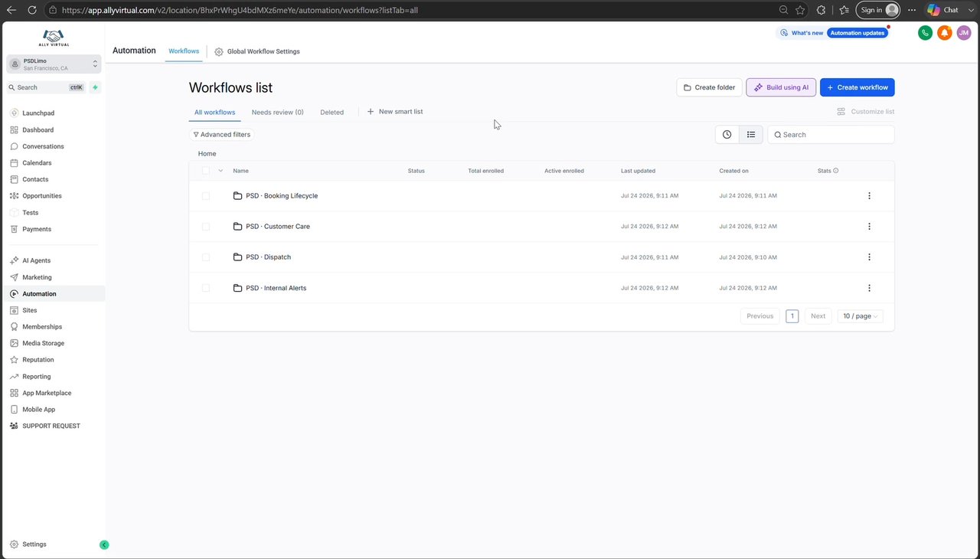Open Global Workflow Settings
Image resolution: width=980 pixels, height=559 pixels.
257,51
